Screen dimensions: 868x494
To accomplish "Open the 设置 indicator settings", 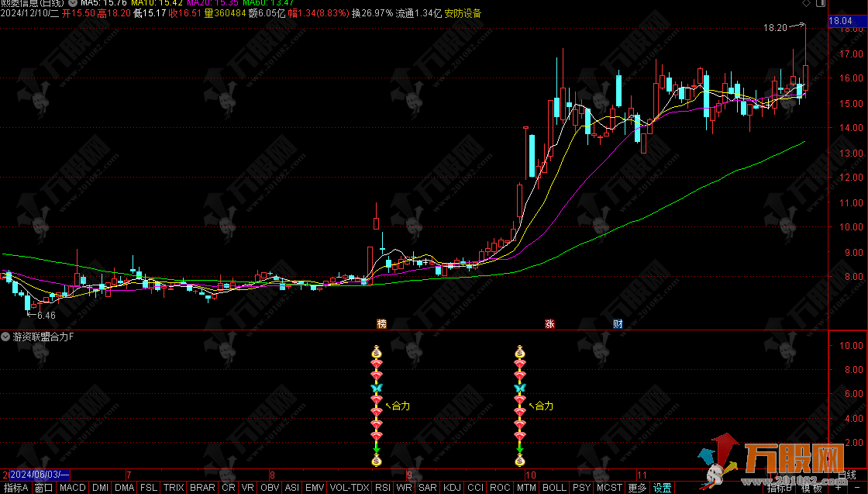I will (x=662, y=488).
